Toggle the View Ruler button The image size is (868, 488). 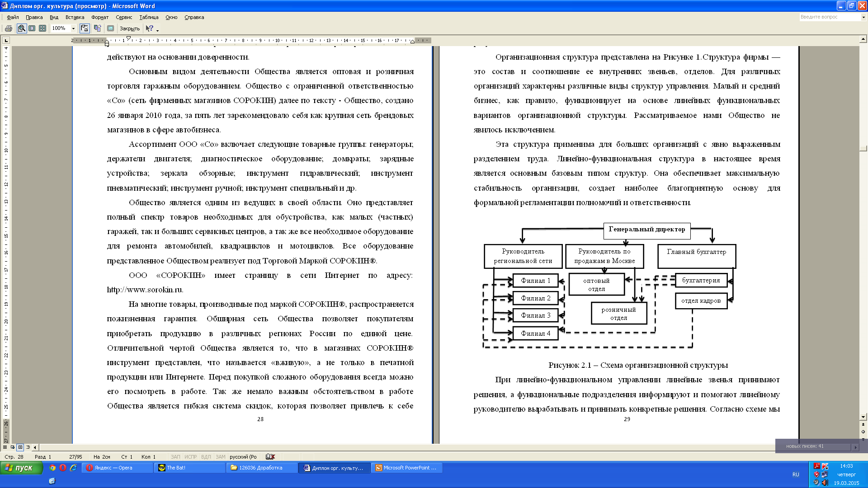[85, 28]
